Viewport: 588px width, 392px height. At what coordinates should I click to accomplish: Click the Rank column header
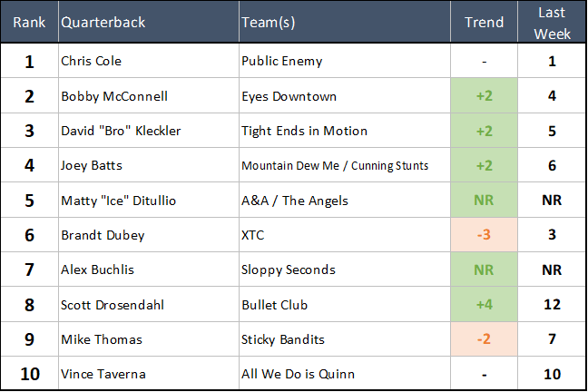coord(29,23)
